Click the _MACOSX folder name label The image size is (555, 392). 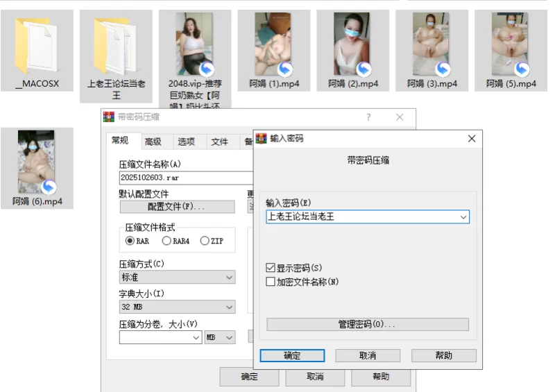[37, 84]
